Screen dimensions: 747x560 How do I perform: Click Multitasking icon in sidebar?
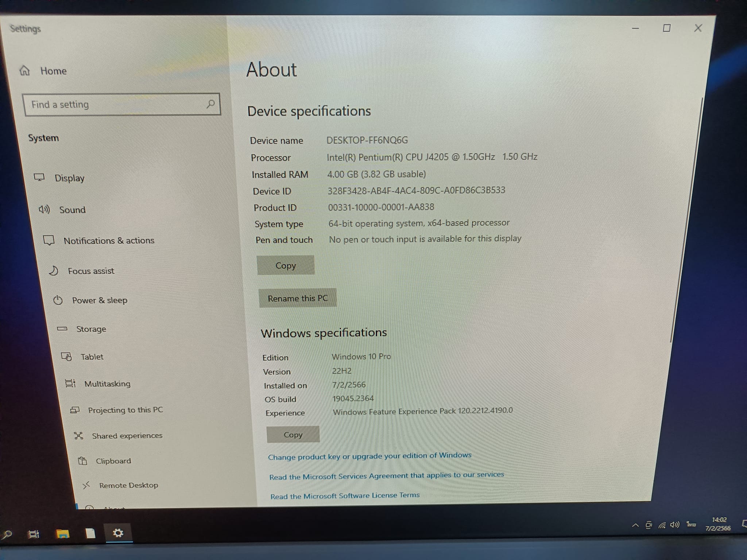pyautogui.click(x=70, y=383)
